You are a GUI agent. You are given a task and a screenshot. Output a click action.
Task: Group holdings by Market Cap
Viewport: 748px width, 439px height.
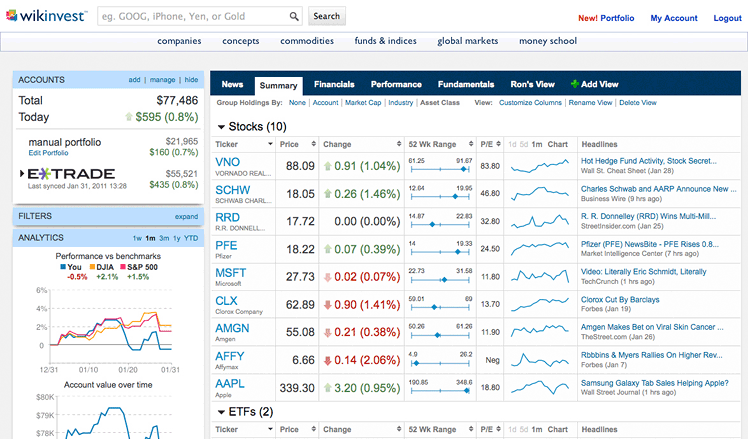click(363, 103)
